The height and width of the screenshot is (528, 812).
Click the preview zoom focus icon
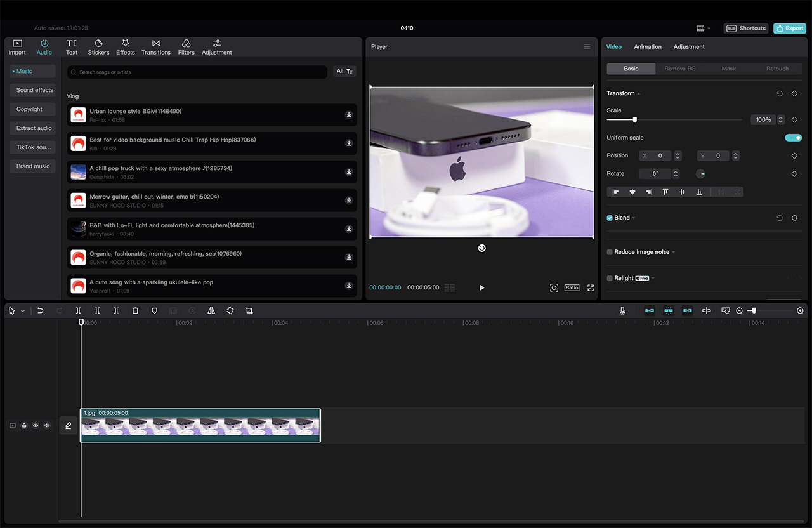(x=554, y=287)
